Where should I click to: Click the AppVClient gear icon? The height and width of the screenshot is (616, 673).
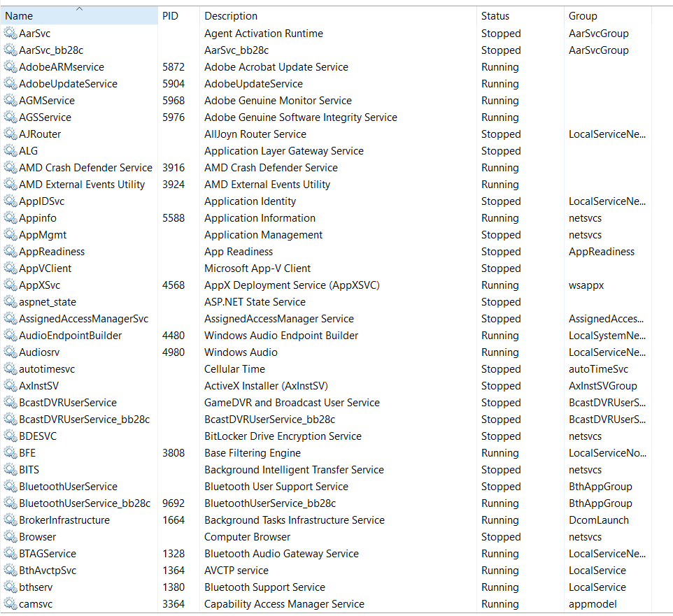(10, 268)
